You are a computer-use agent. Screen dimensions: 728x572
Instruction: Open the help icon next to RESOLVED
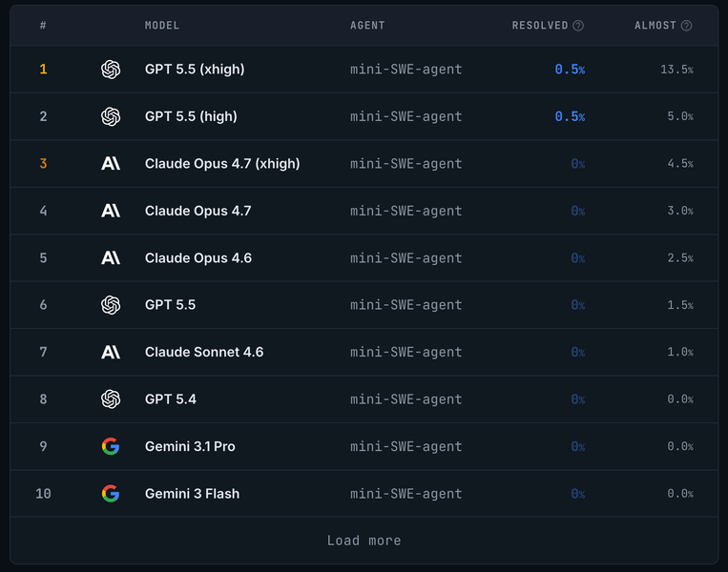(x=578, y=26)
